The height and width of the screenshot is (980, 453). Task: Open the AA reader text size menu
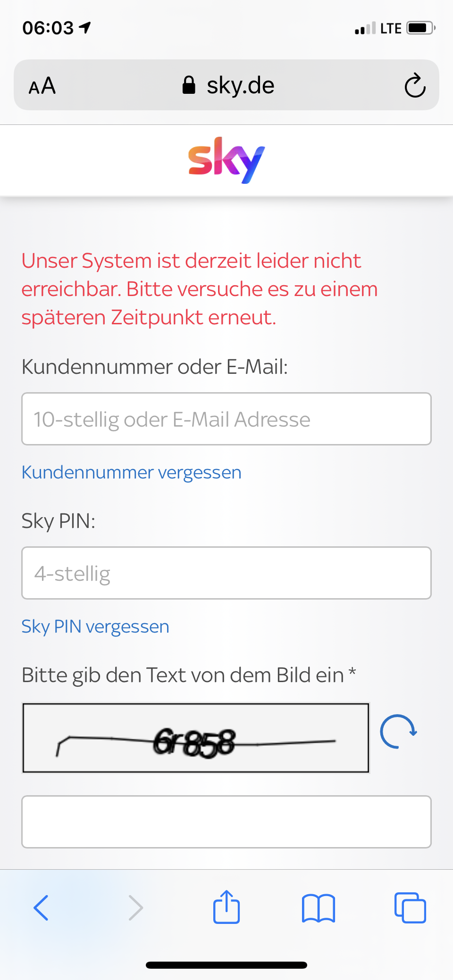[42, 86]
